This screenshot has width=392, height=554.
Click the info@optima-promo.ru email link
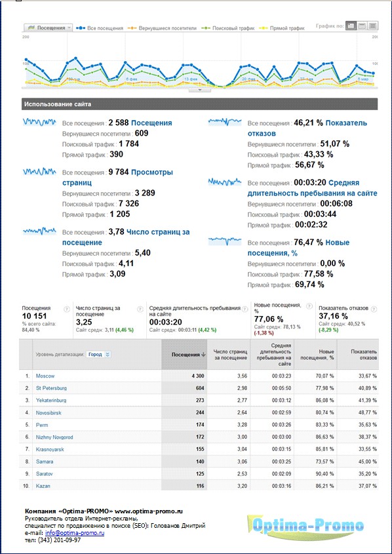click(75, 533)
